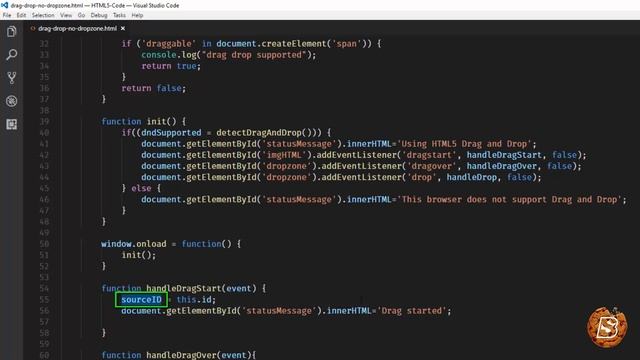
Task: Select the drag-drop-no-dropzone.html editor tab
Action: click(x=77, y=29)
